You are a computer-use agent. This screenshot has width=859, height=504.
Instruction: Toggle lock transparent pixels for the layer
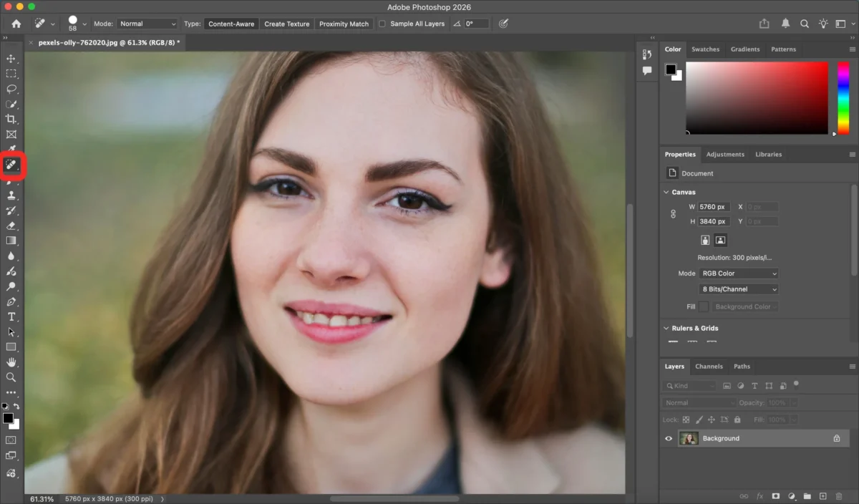click(686, 420)
